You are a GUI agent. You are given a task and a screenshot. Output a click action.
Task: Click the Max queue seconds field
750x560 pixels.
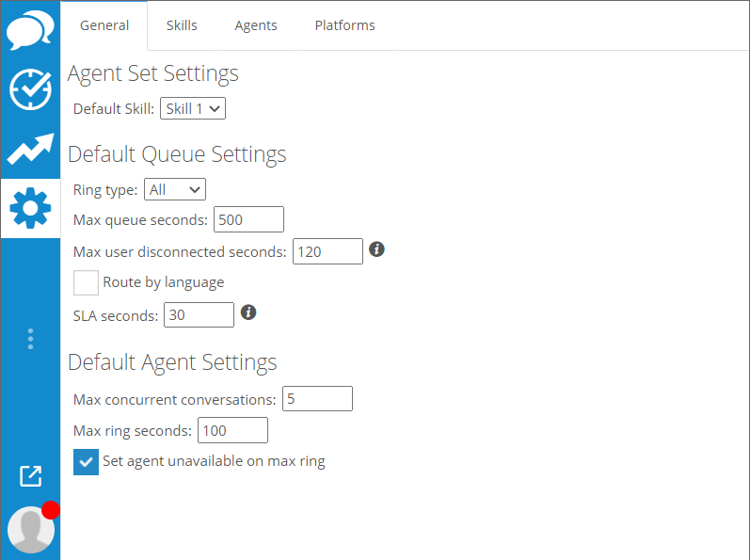(248, 220)
